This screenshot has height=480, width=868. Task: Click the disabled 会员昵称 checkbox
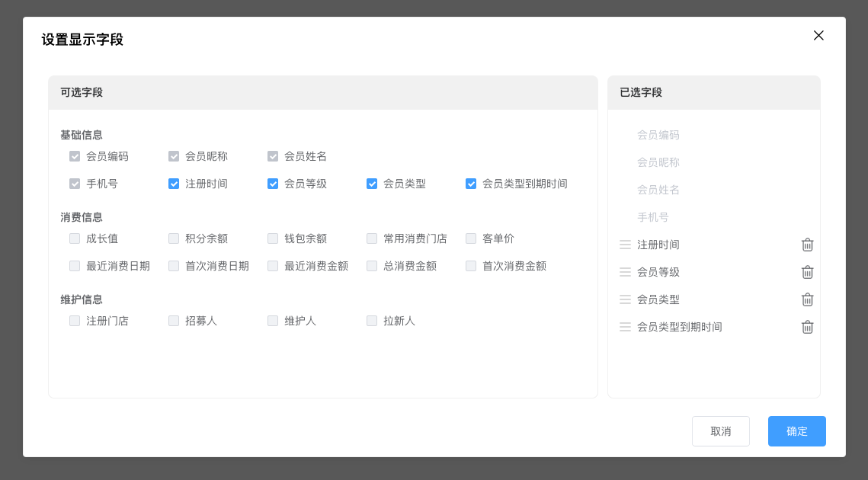(174, 156)
